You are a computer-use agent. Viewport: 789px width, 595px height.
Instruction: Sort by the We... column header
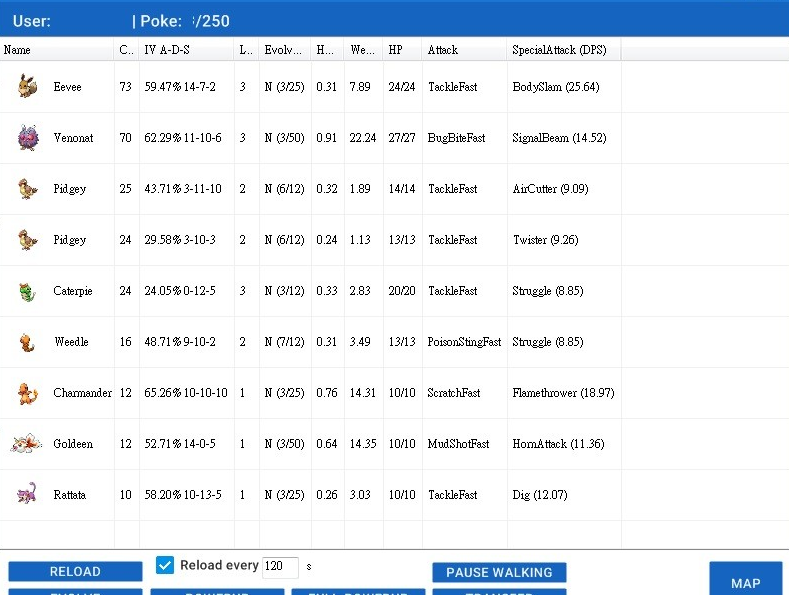(x=363, y=50)
